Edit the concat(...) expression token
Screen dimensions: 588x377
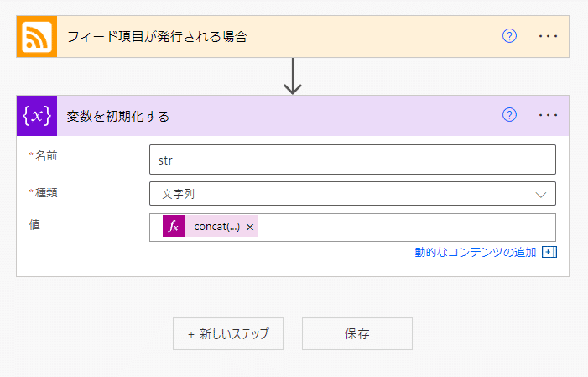point(216,227)
